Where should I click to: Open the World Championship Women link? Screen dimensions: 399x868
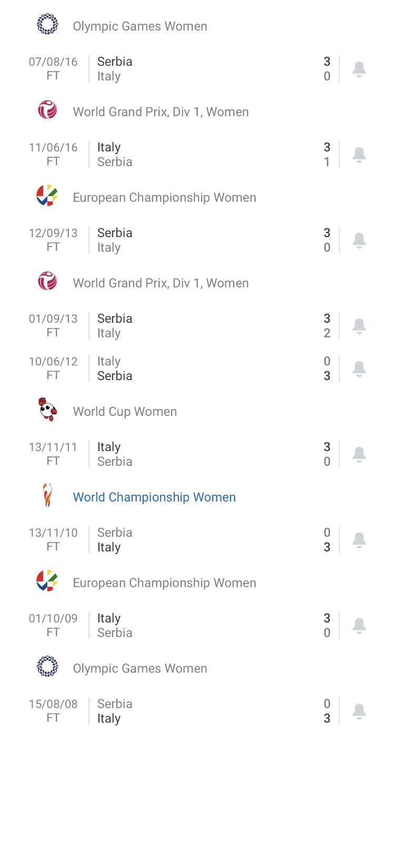154,497
